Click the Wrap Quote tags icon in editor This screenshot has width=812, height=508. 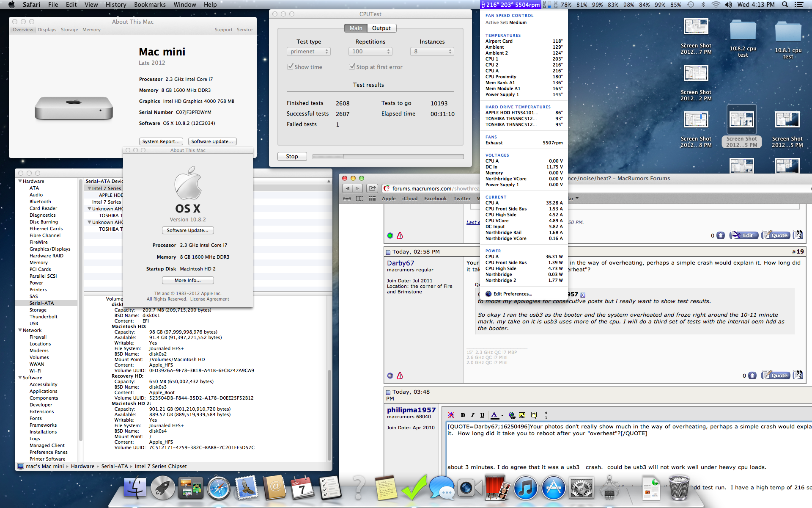pos(534,415)
